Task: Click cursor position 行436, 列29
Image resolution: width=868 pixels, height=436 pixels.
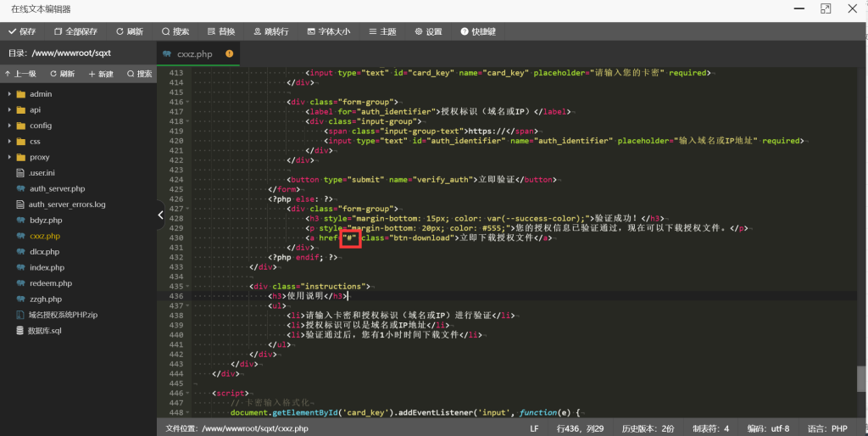Action: pos(580,428)
